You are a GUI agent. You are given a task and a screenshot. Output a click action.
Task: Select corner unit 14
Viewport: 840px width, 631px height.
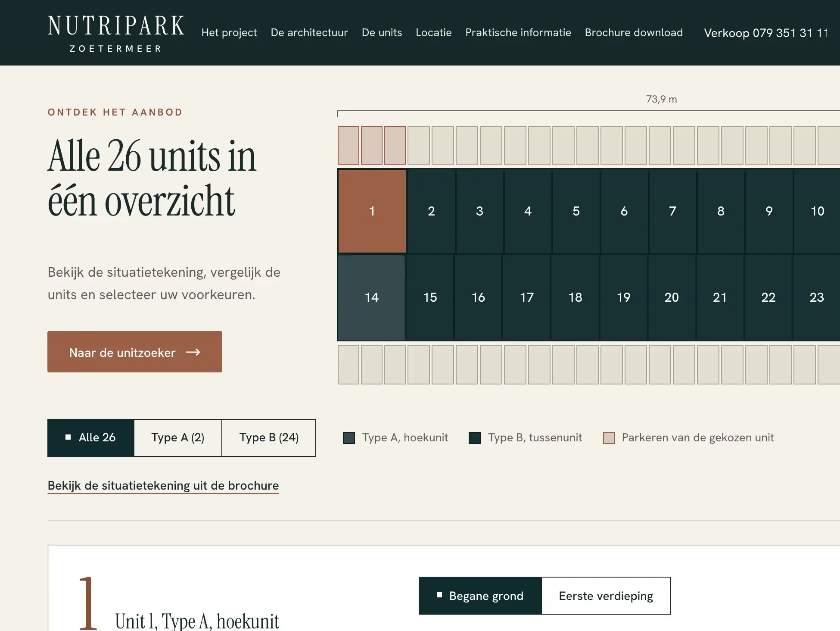pos(371,297)
